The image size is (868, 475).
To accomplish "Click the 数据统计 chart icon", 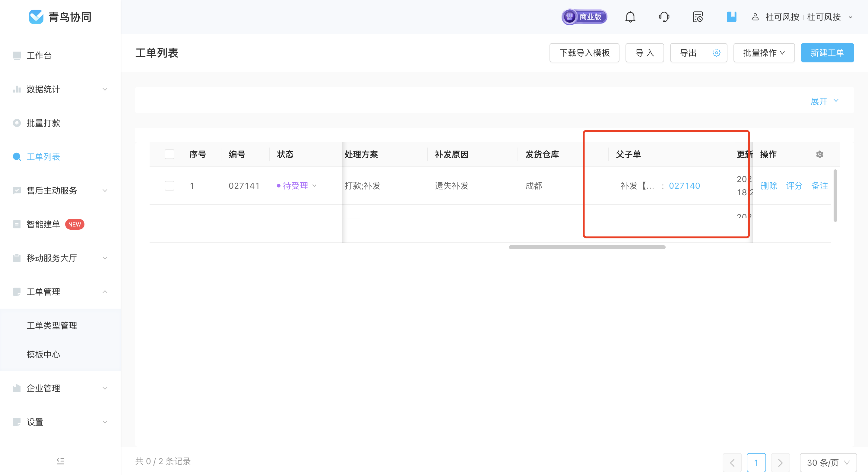I will (17, 89).
